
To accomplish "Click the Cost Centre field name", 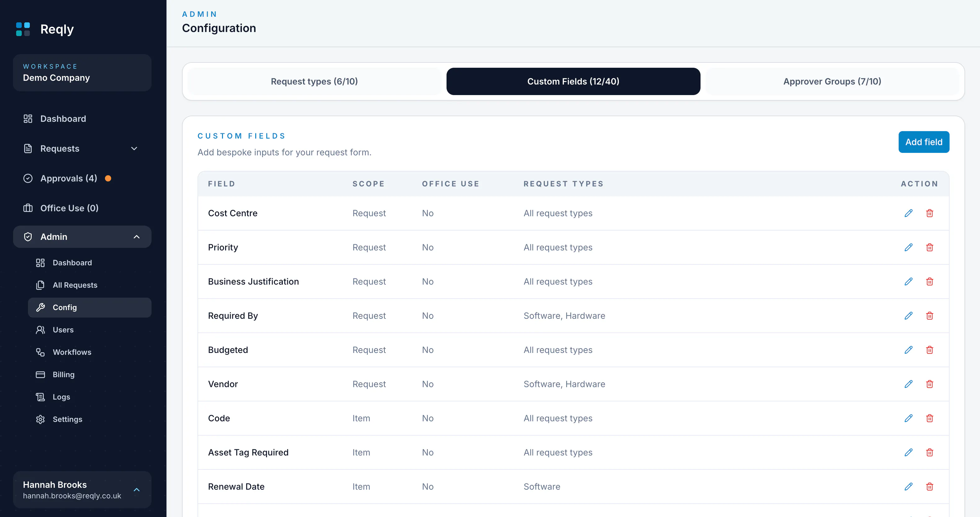I will coord(233,213).
